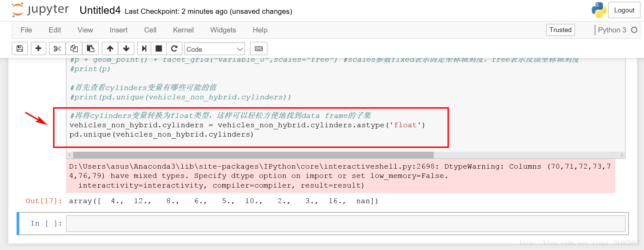Screen dimensions: 644x250
Task: Click the Python logo icon
Action: [599, 10]
